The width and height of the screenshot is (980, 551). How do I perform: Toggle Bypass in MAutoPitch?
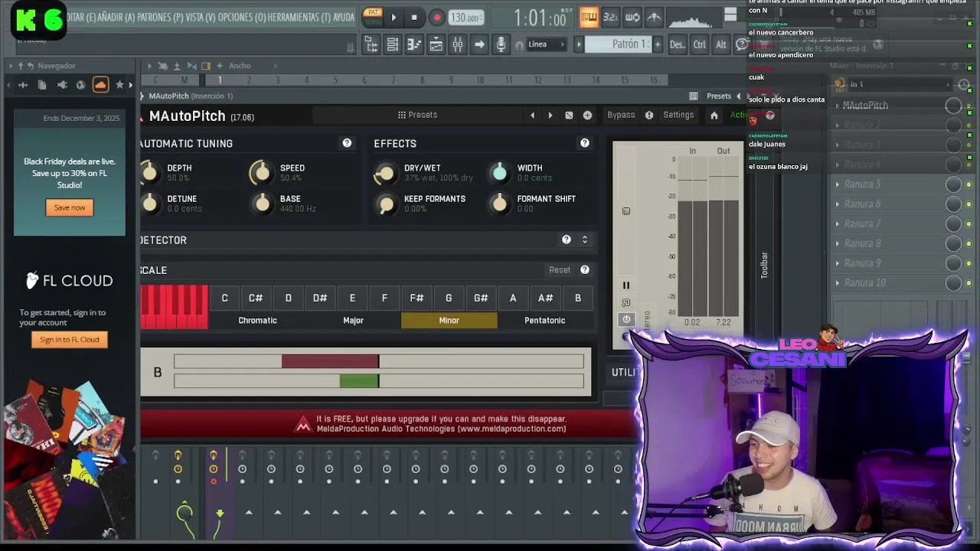(x=621, y=115)
